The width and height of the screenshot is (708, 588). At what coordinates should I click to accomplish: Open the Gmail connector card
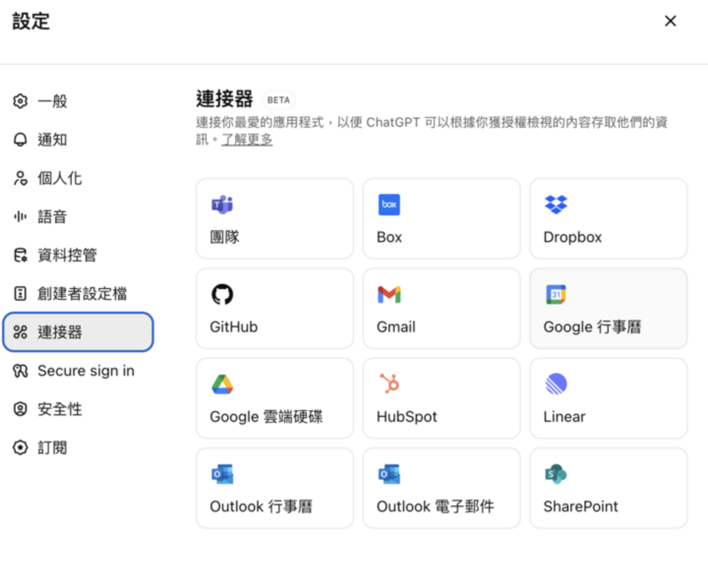click(442, 308)
